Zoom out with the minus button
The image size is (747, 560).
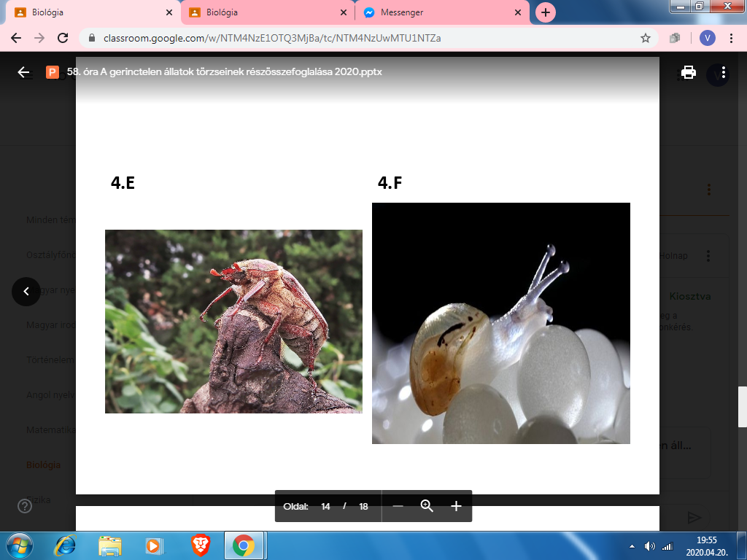[398, 506]
